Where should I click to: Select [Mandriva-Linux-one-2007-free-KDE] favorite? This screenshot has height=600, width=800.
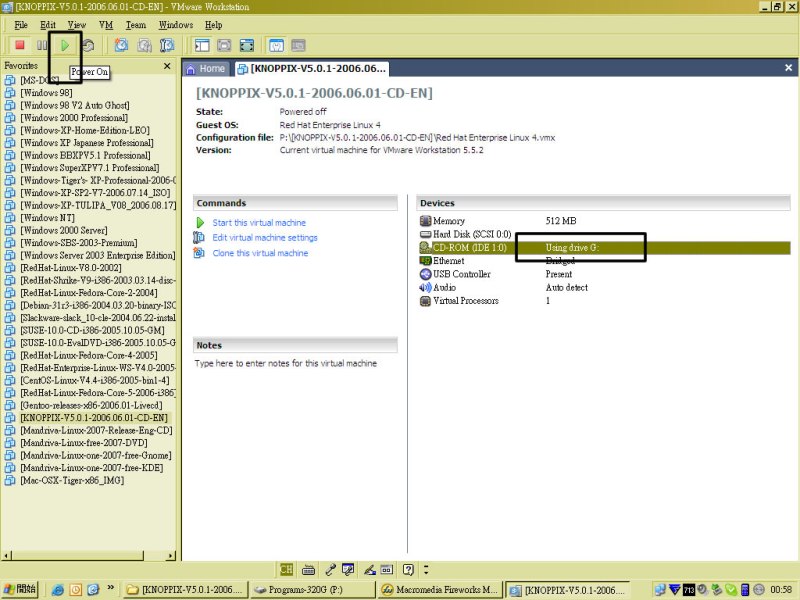pyautogui.click(x=92, y=467)
